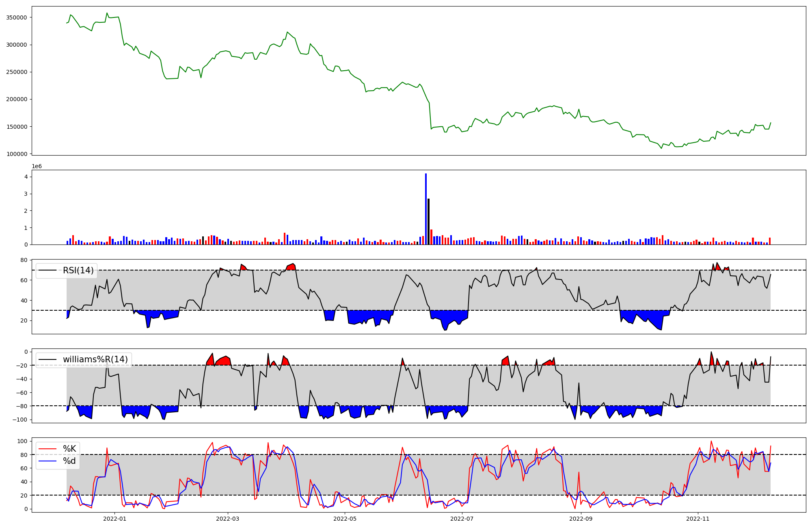Click the 2022-03 date axis label
The image size is (812, 528).
coord(227,519)
